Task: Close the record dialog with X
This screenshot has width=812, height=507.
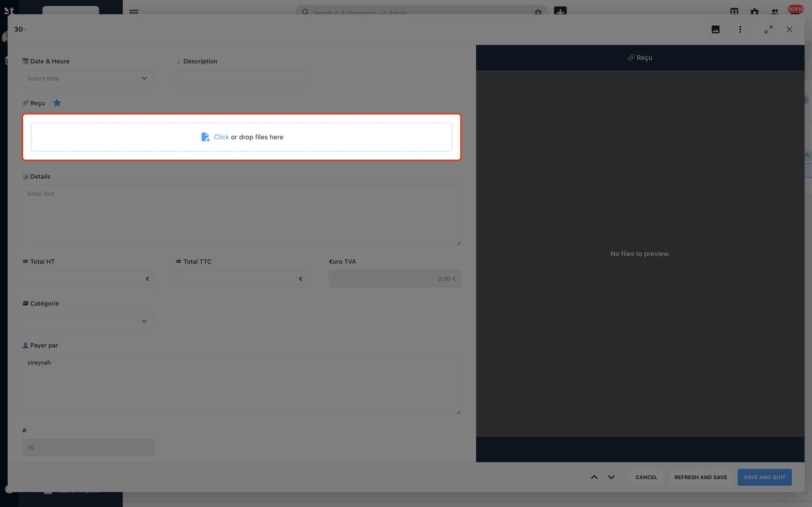Action: coord(789,29)
